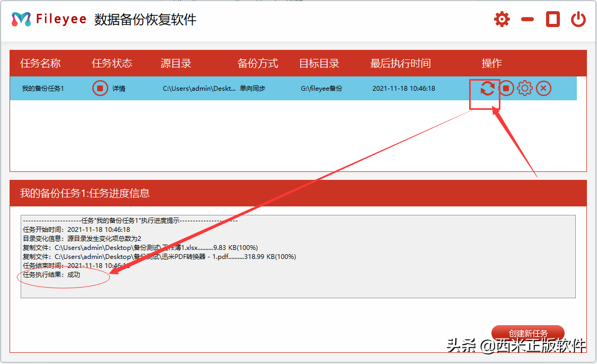Click source path C:\Users\admin\Deskt...
Viewport: 597px width, 364px height.
pos(199,88)
